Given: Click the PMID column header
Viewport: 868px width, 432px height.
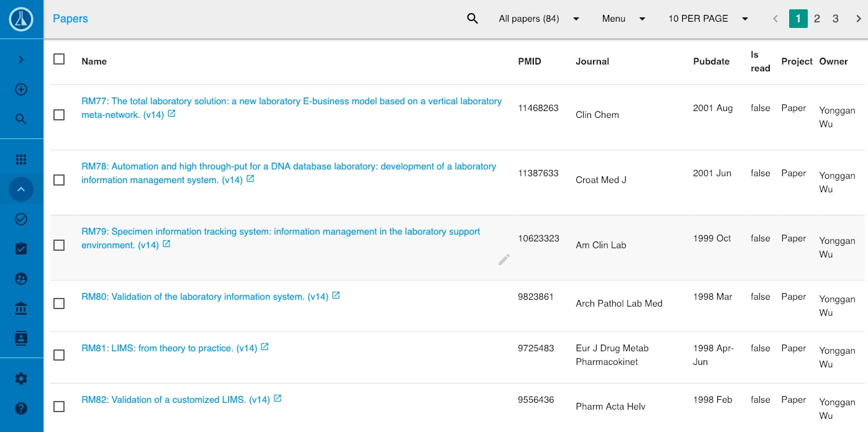Looking at the screenshot, I should click(530, 61).
